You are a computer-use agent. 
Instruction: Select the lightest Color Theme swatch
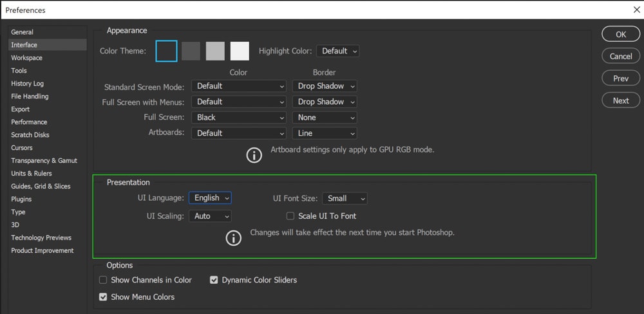240,51
